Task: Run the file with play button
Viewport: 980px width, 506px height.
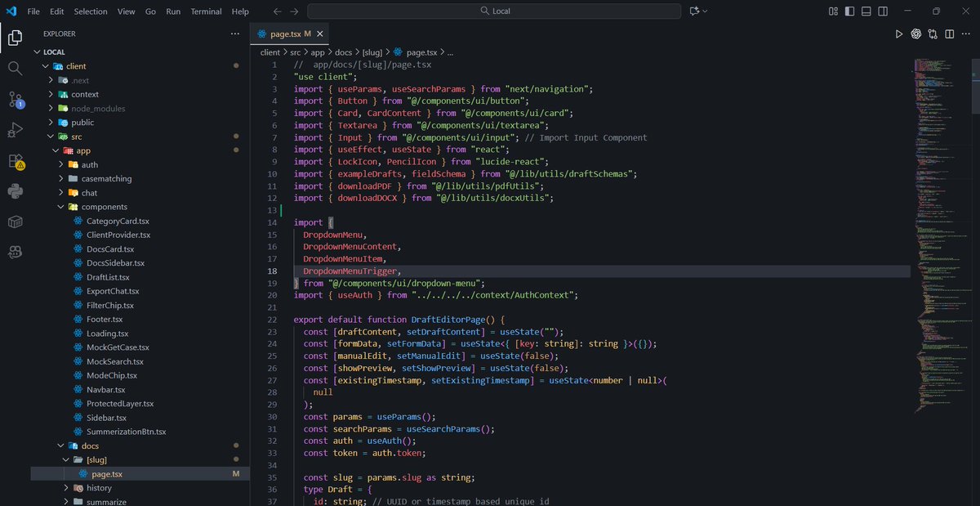Action: click(x=898, y=34)
